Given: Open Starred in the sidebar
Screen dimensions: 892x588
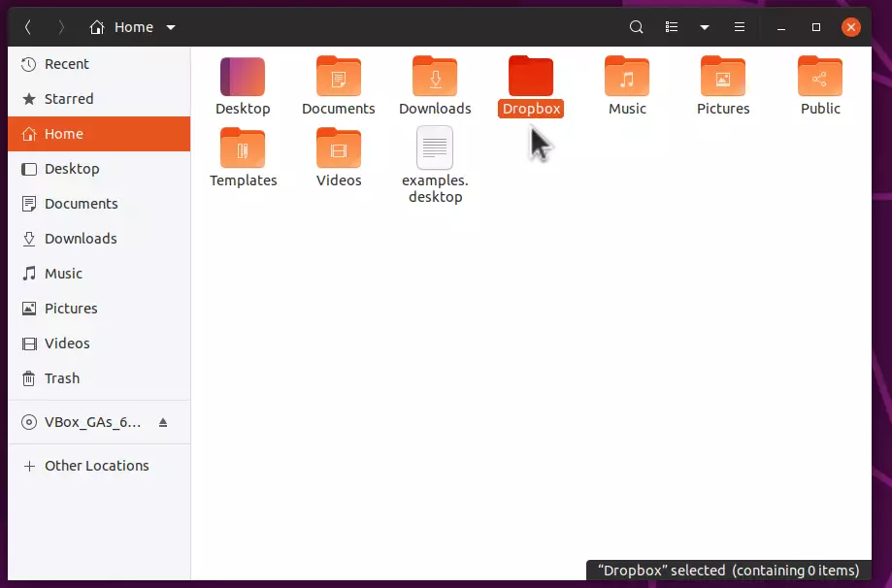Looking at the screenshot, I should coord(99,99).
